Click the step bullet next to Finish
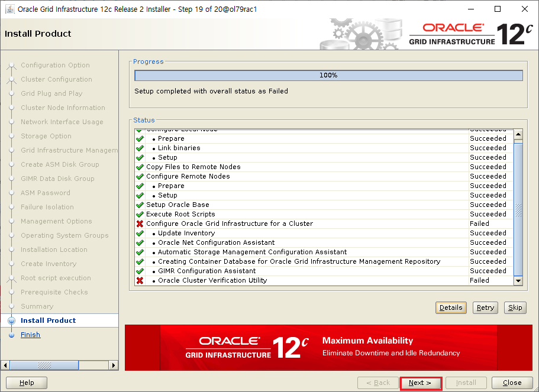539x392 pixels. pyautogui.click(x=12, y=335)
